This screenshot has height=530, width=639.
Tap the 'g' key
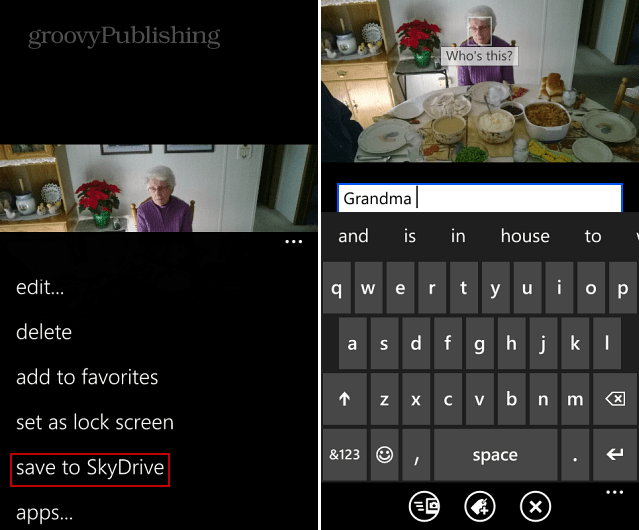(480, 343)
